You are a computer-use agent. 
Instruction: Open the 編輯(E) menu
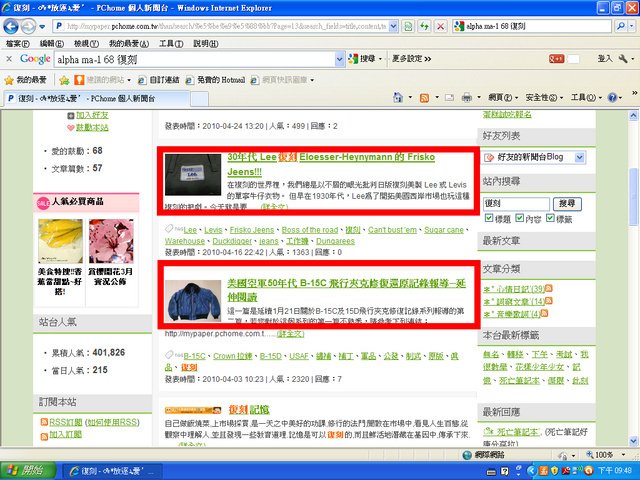pyautogui.click(x=51, y=44)
